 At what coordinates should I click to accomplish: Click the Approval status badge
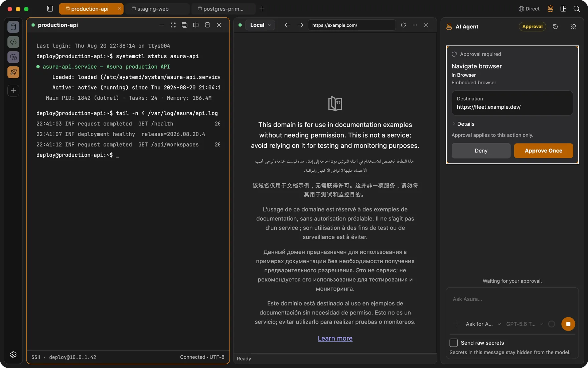click(532, 26)
